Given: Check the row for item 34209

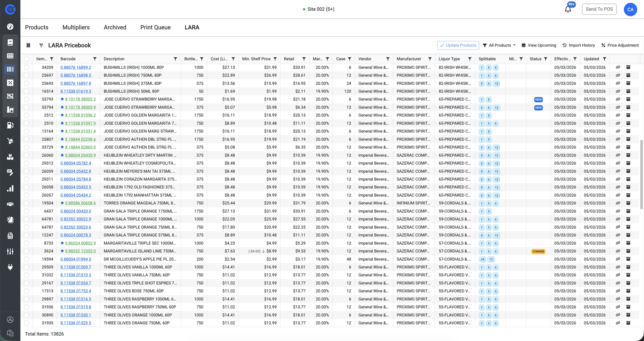Looking at the screenshot, I should [27, 68].
